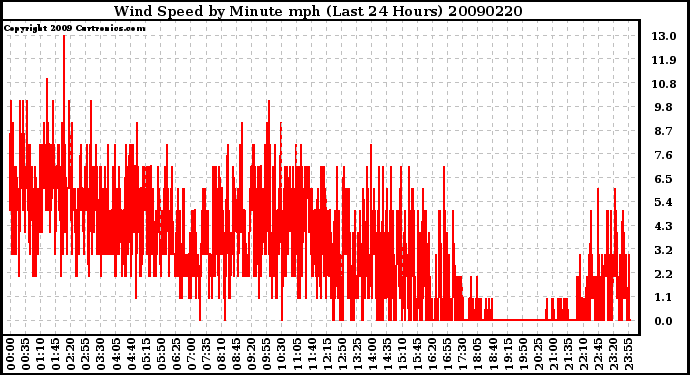The image size is (690, 375).
Task: Click the 19:15 time axis label
Action: (x=507, y=354)
